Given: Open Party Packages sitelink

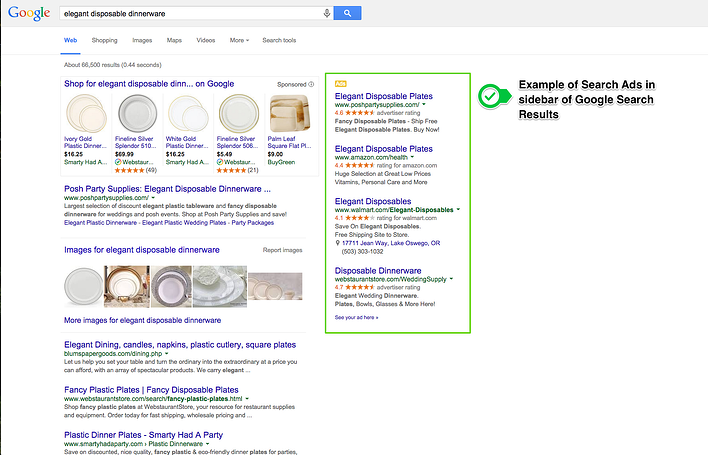Looking at the screenshot, I should [252, 223].
